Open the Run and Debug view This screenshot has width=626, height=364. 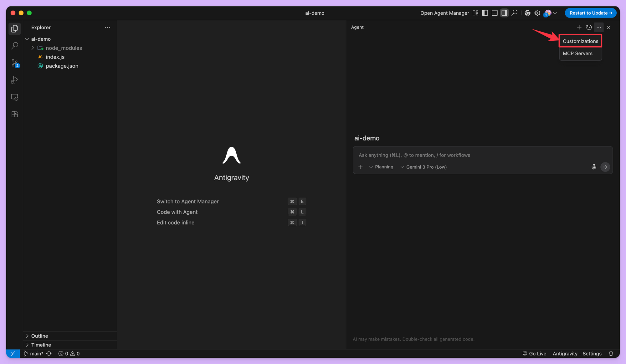click(15, 80)
